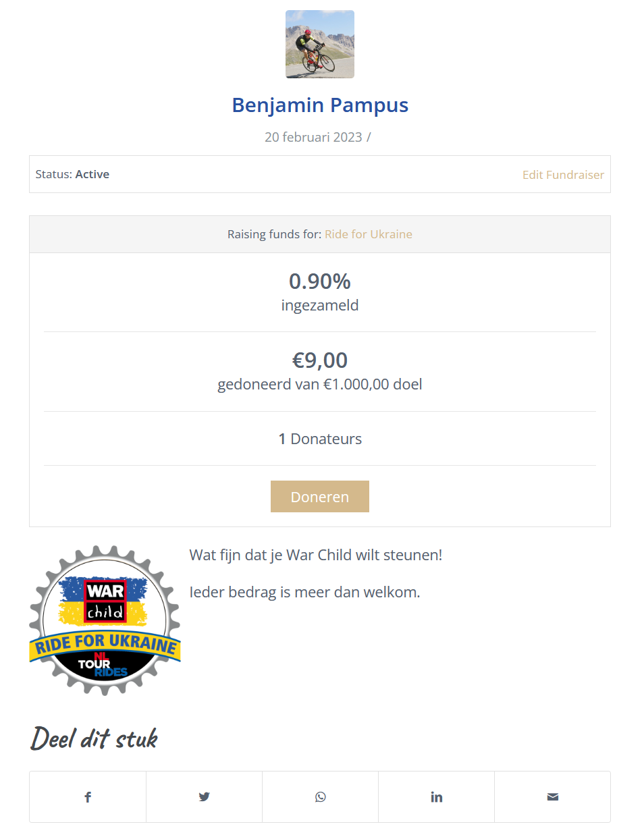The image size is (644, 839).
Task: Click the Ride for Ukraine War Child logo
Action: [x=105, y=621]
